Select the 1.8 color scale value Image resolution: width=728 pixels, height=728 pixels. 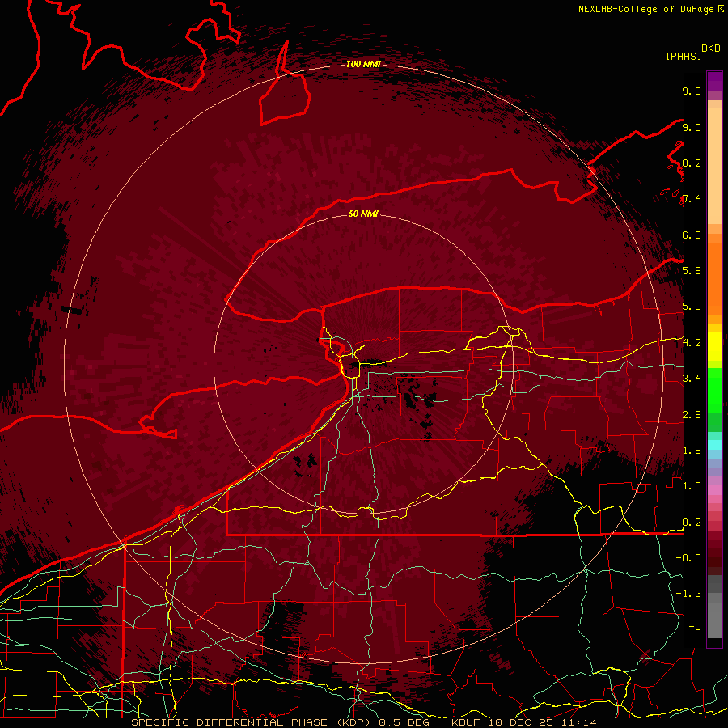[x=692, y=451]
